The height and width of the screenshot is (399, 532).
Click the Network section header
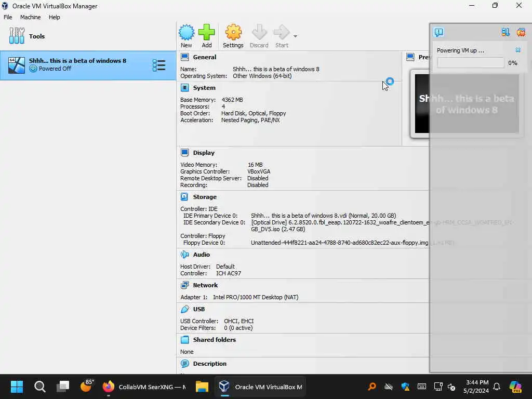click(x=205, y=285)
